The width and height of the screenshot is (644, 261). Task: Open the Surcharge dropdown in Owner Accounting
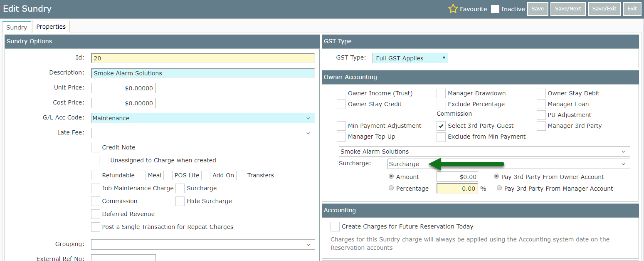(x=508, y=164)
